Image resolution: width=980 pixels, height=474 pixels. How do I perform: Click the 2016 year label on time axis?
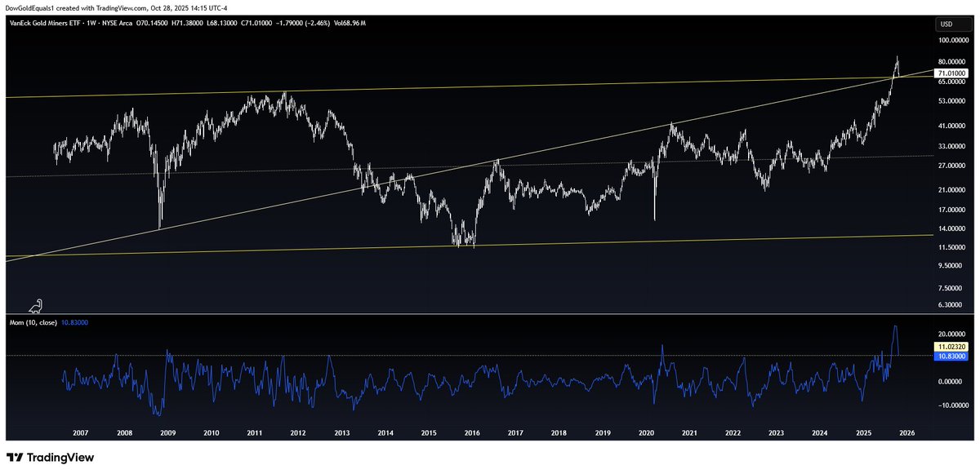pos(472,433)
